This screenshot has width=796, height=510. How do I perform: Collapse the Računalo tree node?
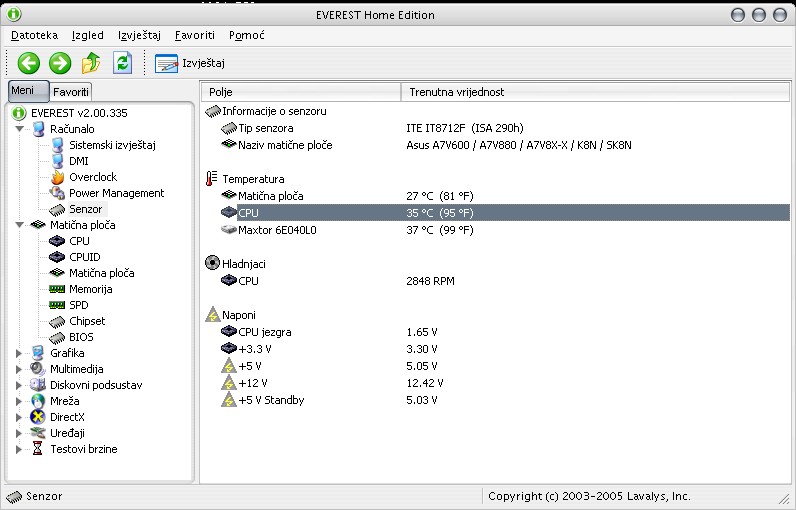[20, 129]
